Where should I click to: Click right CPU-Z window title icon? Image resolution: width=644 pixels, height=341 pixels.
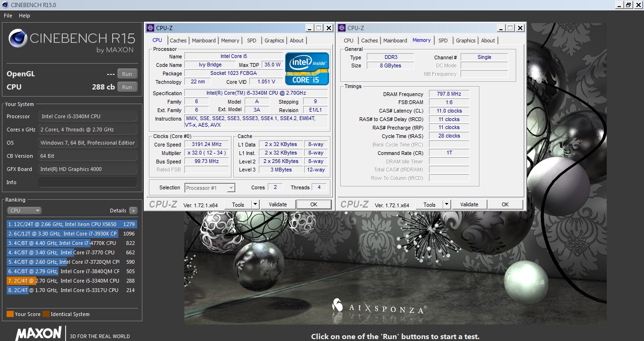(x=342, y=28)
